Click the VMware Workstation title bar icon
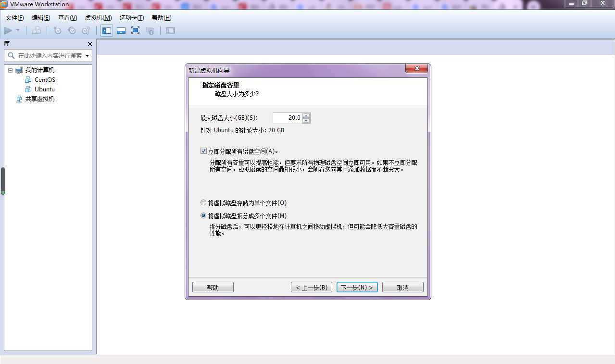Image resolution: width=615 pixels, height=364 pixels. (x=5, y=4)
